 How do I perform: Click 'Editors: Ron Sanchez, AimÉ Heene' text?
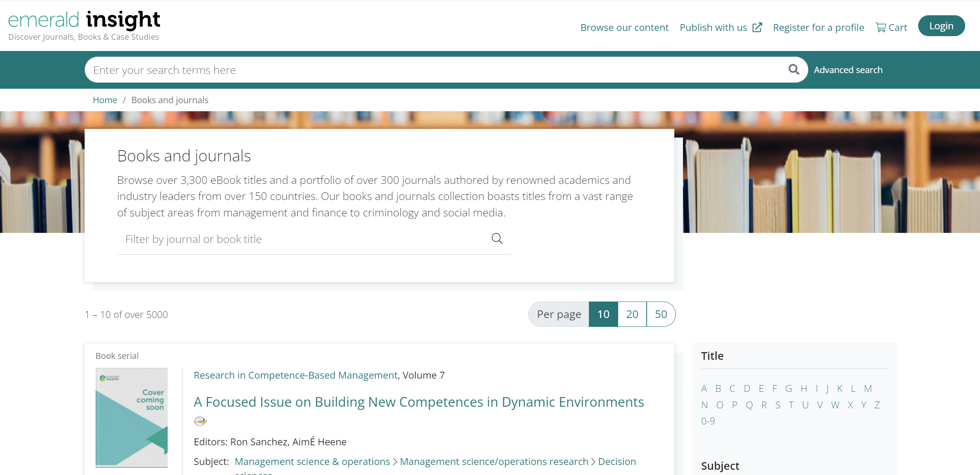click(270, 442)
